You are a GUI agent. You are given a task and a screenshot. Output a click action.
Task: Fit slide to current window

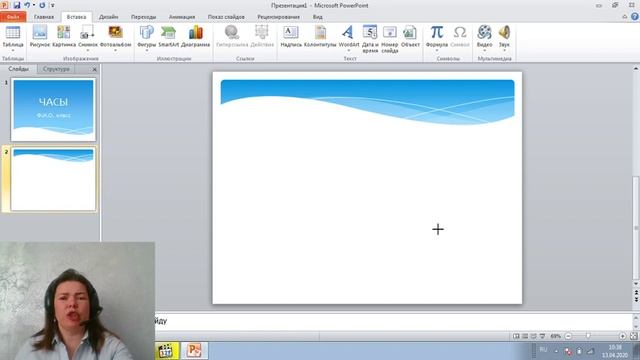tap(633, 336)
